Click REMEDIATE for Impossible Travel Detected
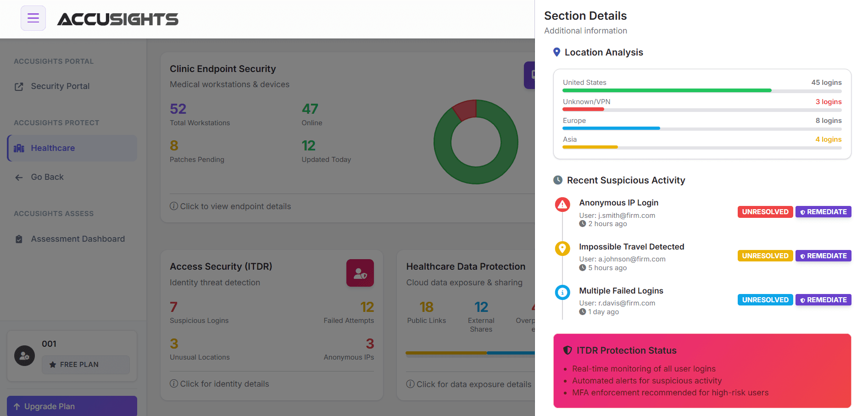 823,255
